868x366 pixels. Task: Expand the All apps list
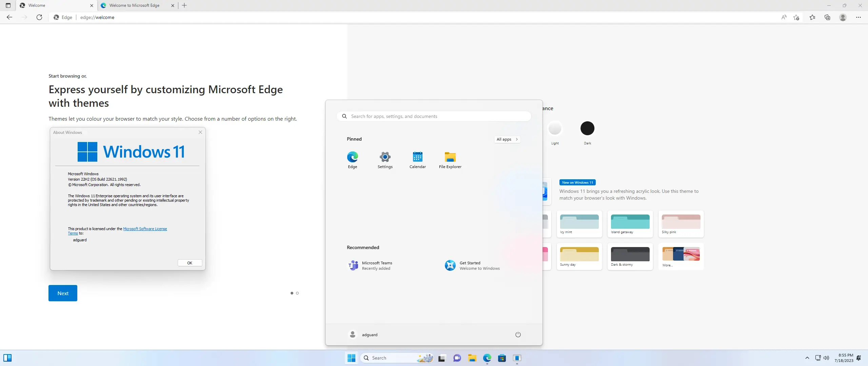[x=507, y=139]
